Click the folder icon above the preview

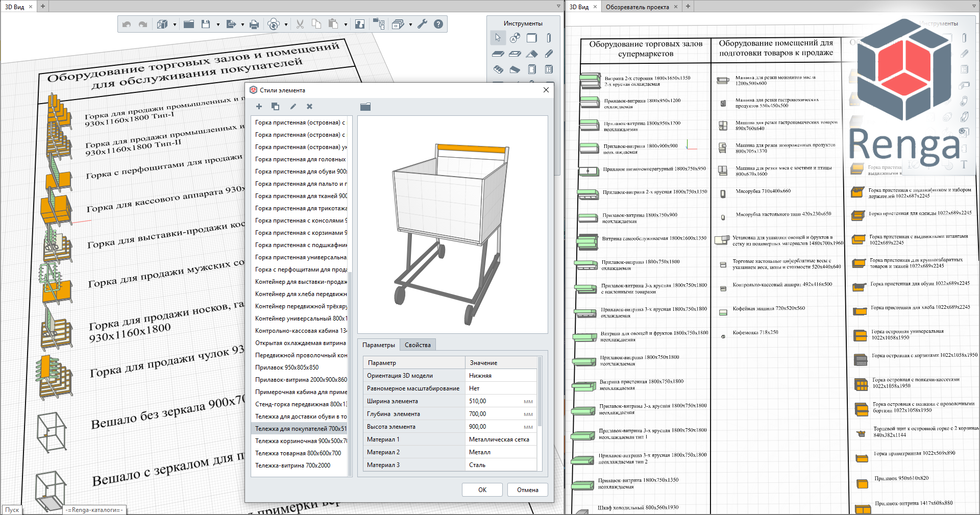click(x=365, y=106)
